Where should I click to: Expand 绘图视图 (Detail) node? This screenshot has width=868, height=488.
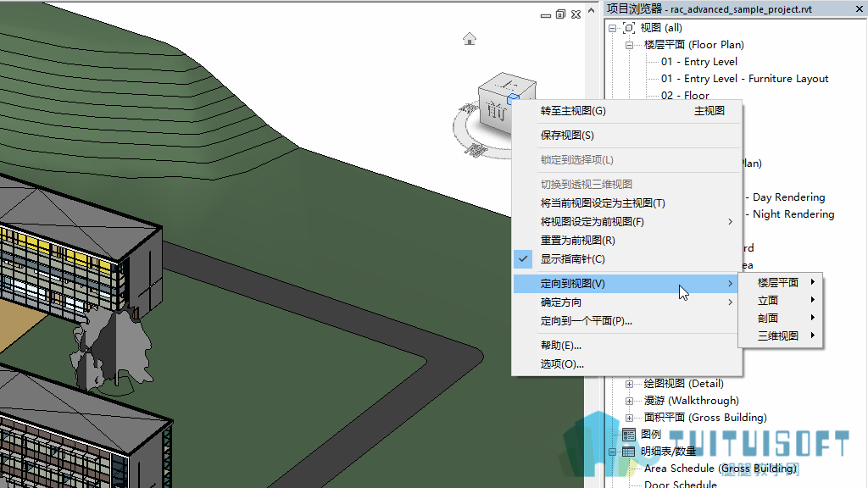click(x=630, y=384)
